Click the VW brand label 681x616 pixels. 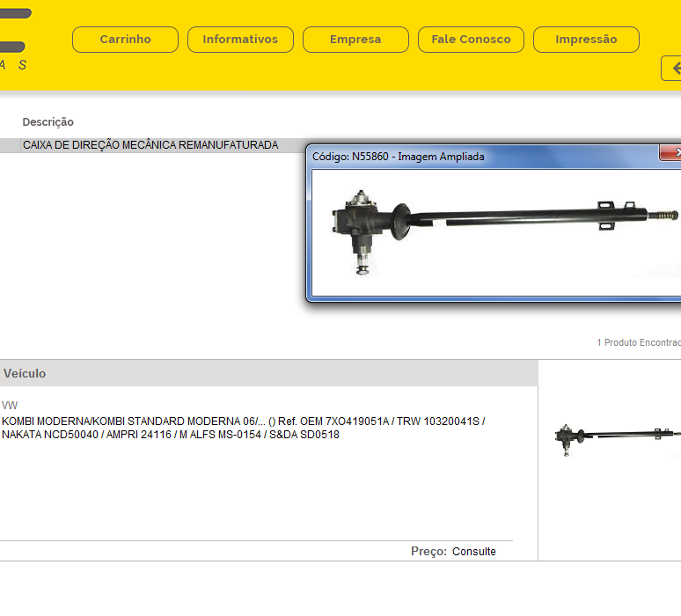point(10,406)
